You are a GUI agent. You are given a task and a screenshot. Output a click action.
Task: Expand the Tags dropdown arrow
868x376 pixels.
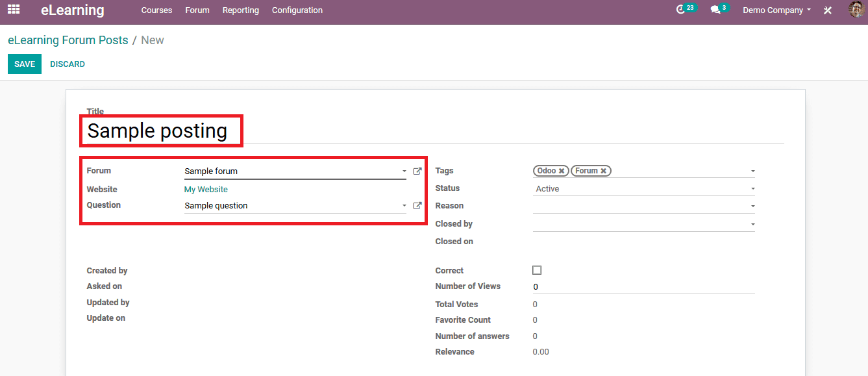coord(752,171)
